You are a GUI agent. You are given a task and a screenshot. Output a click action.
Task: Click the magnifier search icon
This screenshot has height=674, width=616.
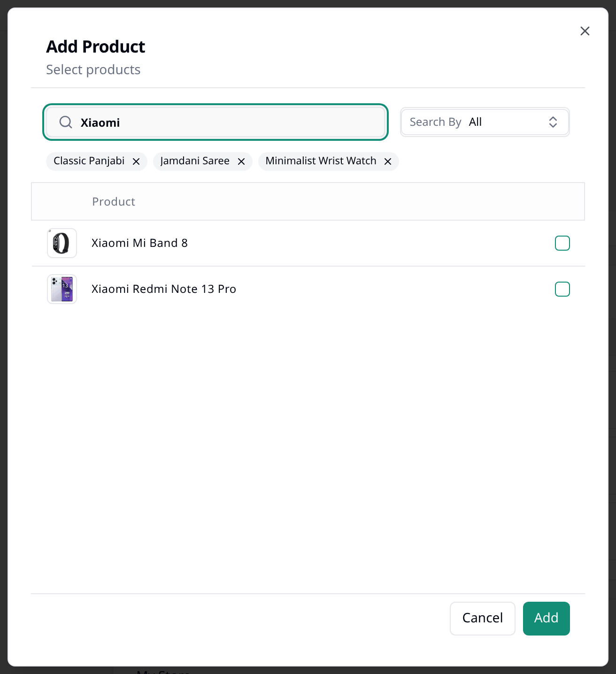click(x=66, y=123)
